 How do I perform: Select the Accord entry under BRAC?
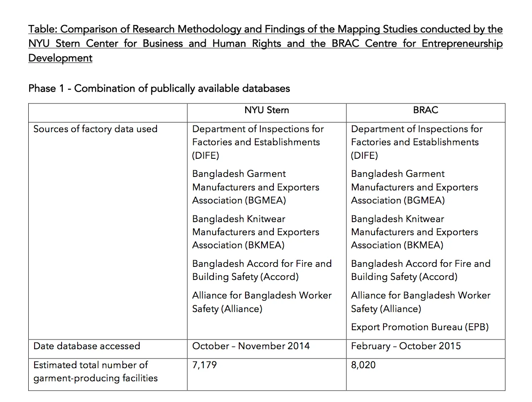421,270
